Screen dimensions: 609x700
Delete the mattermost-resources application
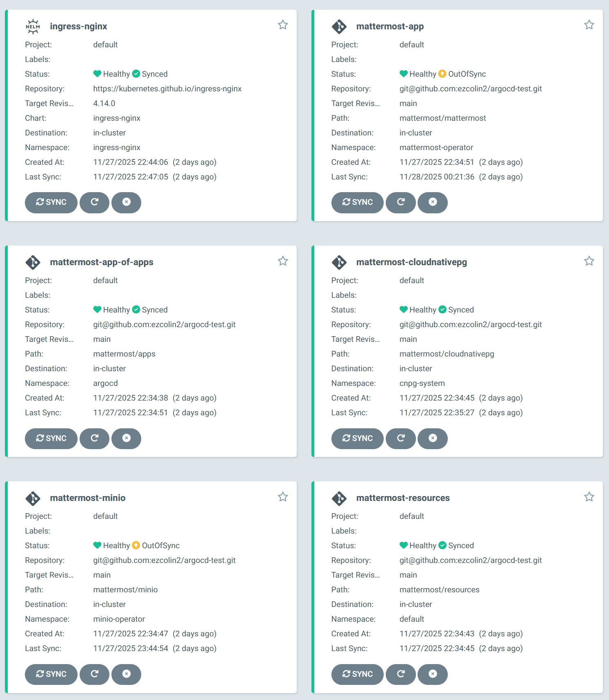click(433, 674)
